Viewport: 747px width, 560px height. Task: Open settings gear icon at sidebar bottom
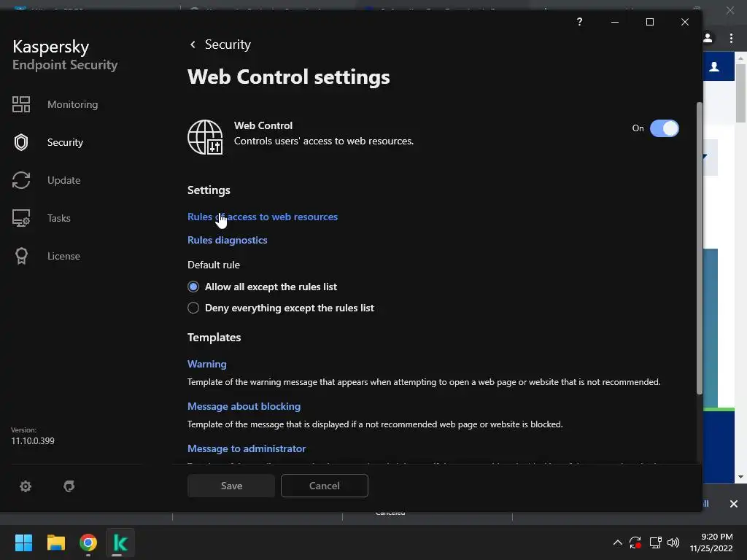26,486
